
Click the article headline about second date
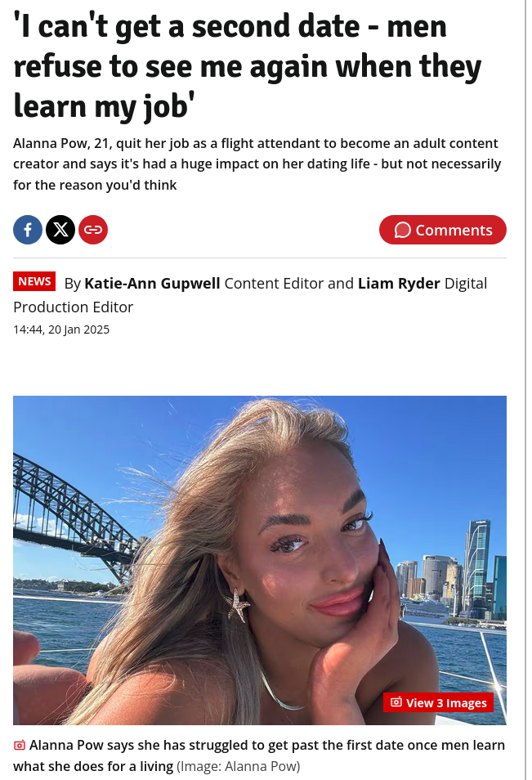click(247, 67)
